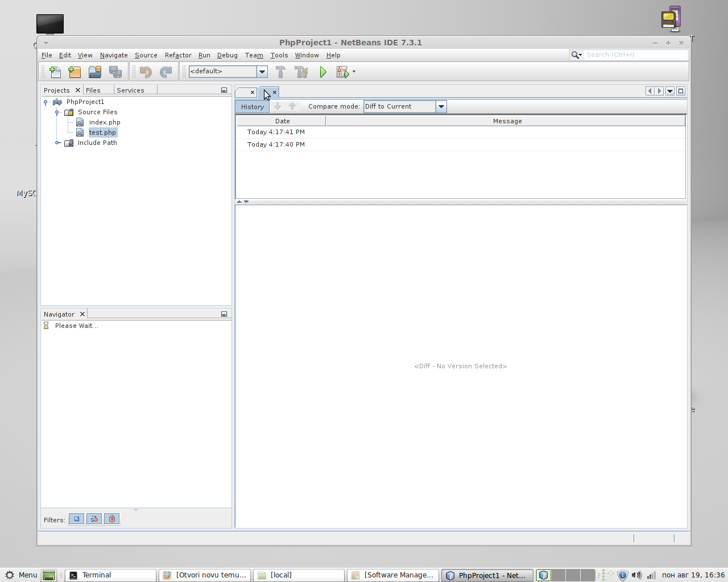Click the New File toolbar icon
728x582 pixels.
[x=55, y=72]
